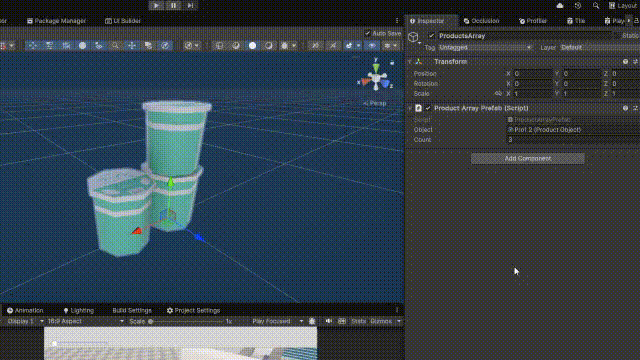Click the global Search magnifier icon

click(x=596, y=5)
